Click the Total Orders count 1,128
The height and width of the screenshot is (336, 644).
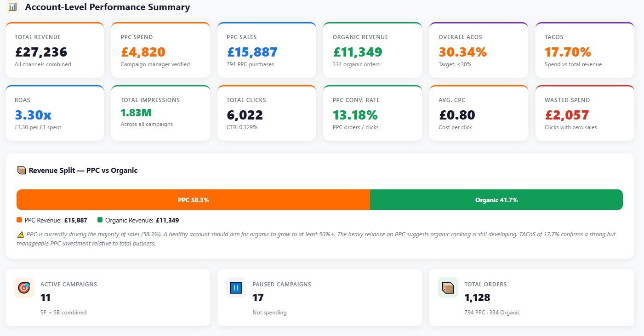click(478, 297)
